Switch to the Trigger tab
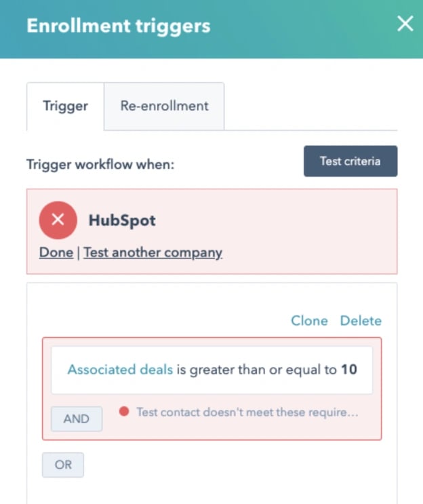This screenshot has height=504, width=423. pyautogui.click(x=66, y=106)
